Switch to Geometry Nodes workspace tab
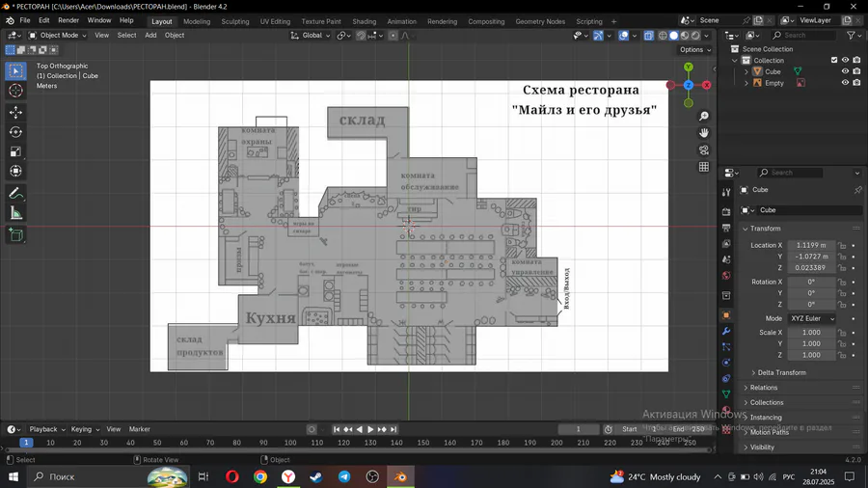Screen dimensions: 868x488 coord(540,21)
